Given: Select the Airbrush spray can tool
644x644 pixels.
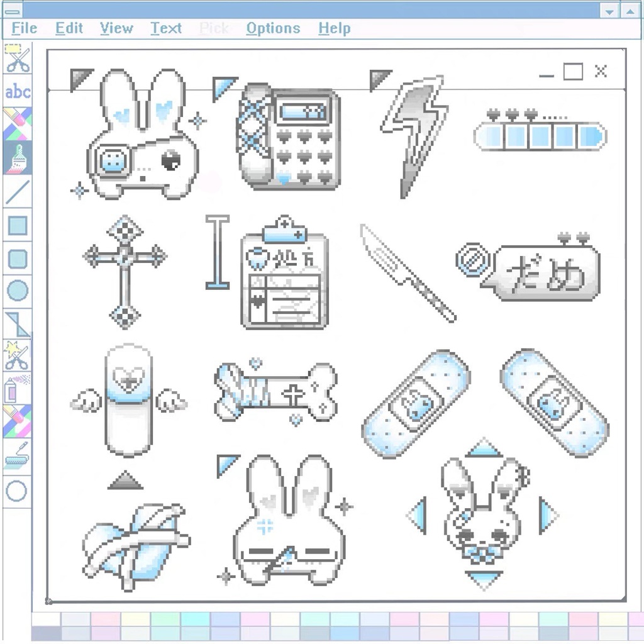Looking at the screenshot, I should [17, 389].
